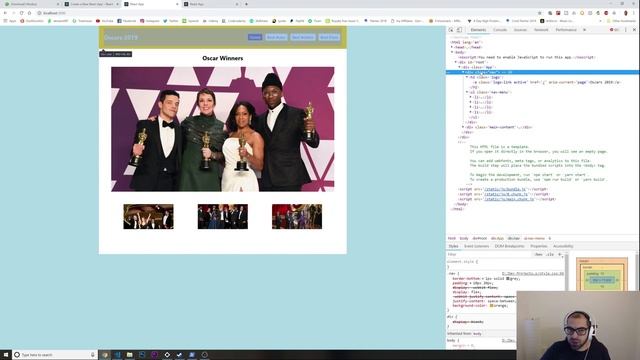Click the red error count indicator

pyautogui.click(x=614, y=30)
